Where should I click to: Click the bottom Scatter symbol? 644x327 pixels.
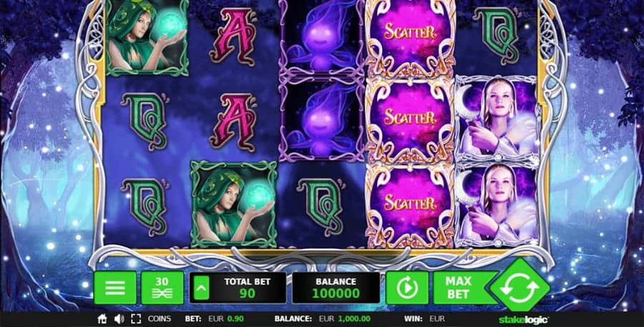tap(409, 206)
